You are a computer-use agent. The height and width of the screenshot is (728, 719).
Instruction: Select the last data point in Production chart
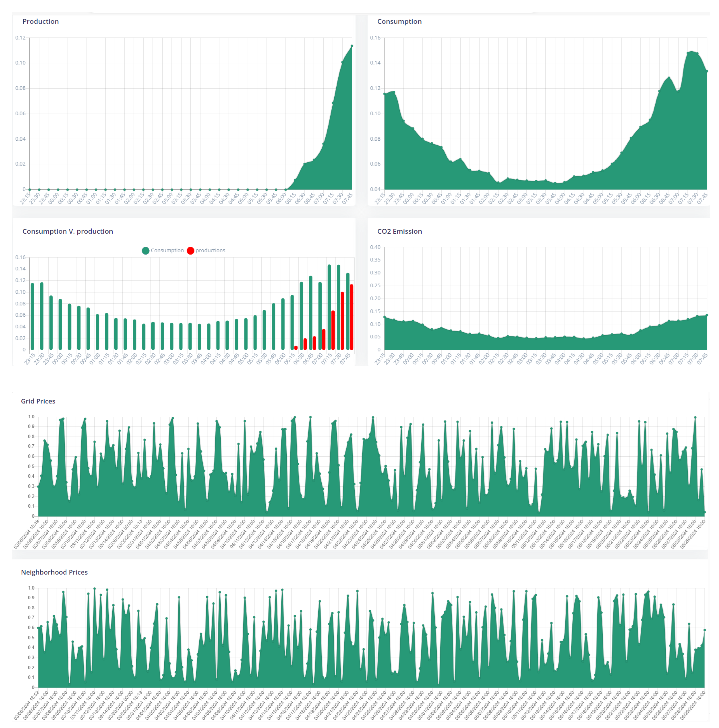point(352,46)
